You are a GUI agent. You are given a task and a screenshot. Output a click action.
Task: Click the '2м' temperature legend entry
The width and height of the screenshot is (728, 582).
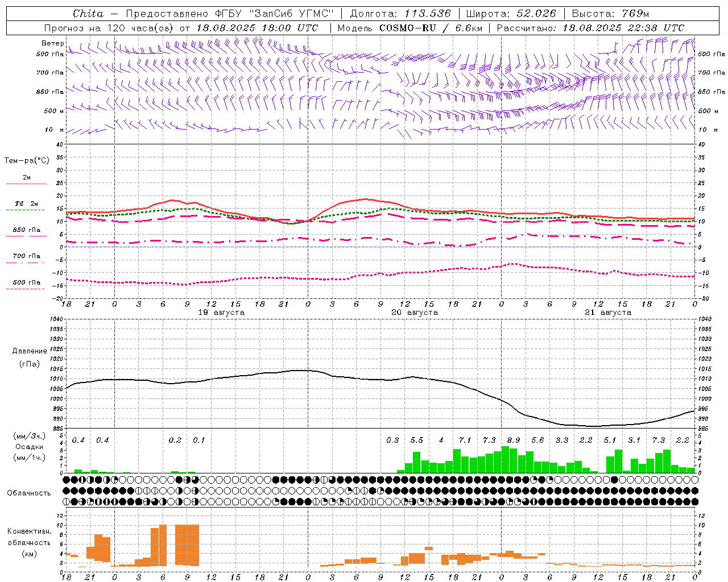27,178
